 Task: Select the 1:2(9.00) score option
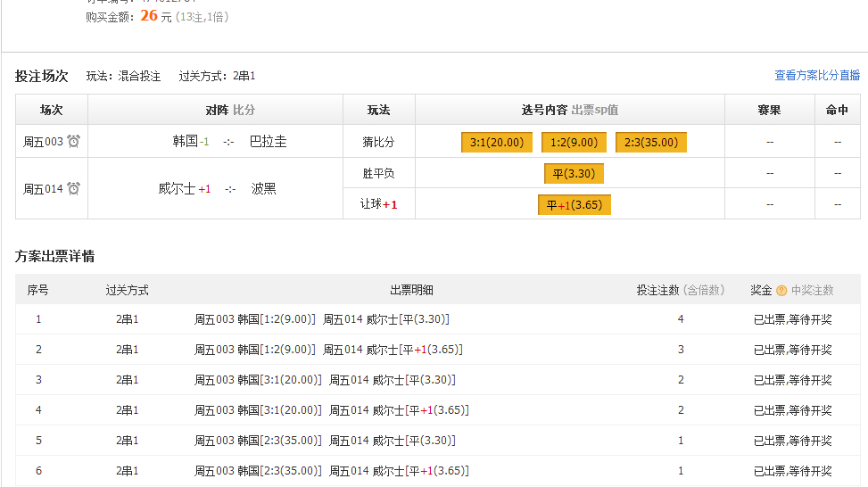coord(574,143)
